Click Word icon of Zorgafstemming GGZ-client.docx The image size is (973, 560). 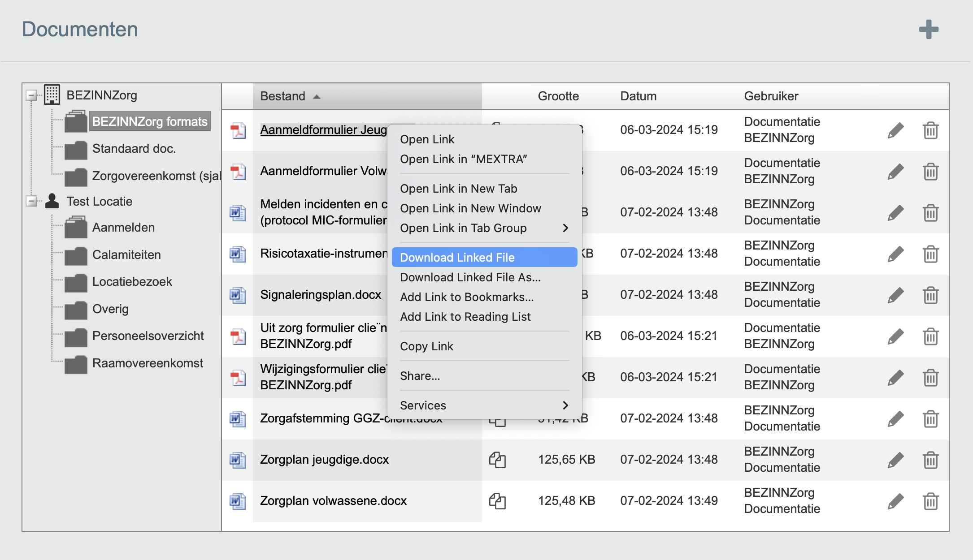click(238, 418)
